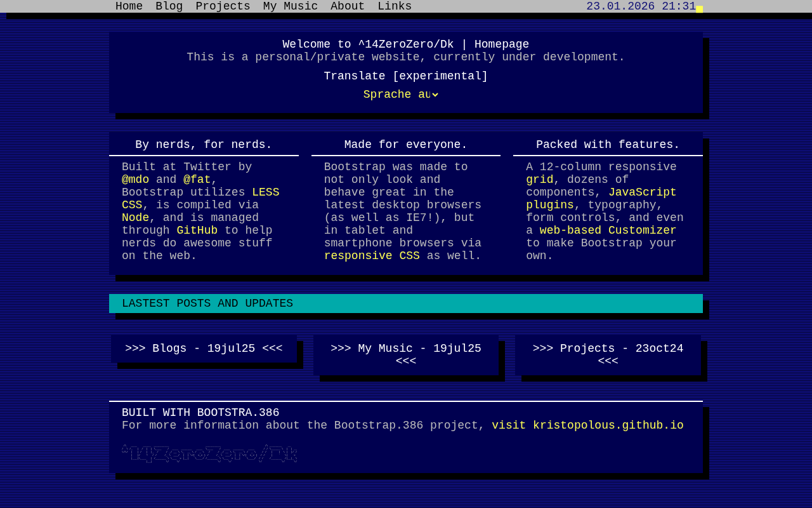The image size is (812, 508).
Task: Expand the Sprache language dropdown
Action: point(400,95)
